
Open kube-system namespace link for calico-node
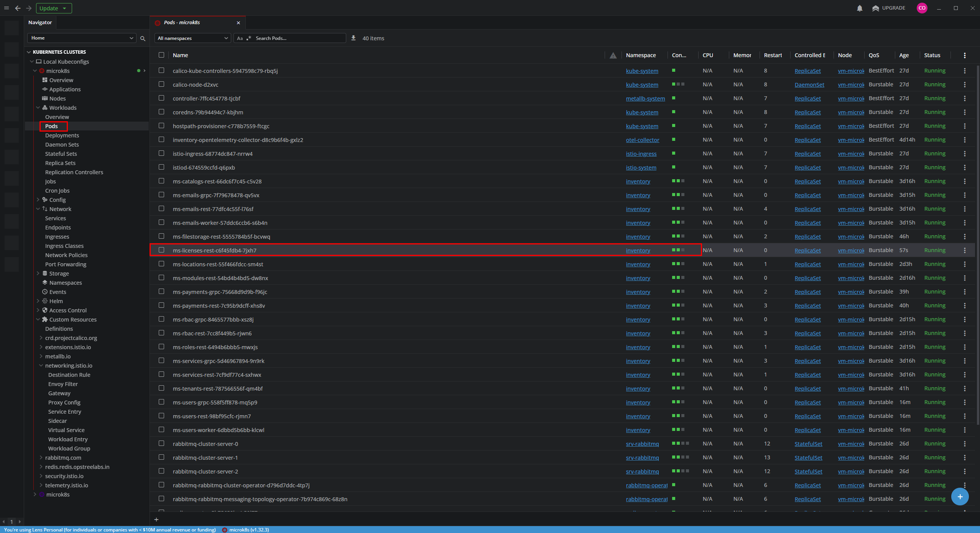pos(642,85)
